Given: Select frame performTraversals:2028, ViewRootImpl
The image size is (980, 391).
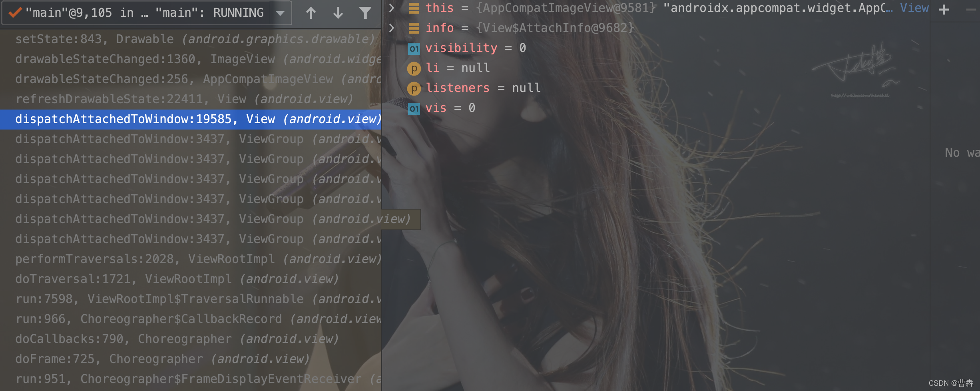Looking at the screenshot, I should coord(191,259).
